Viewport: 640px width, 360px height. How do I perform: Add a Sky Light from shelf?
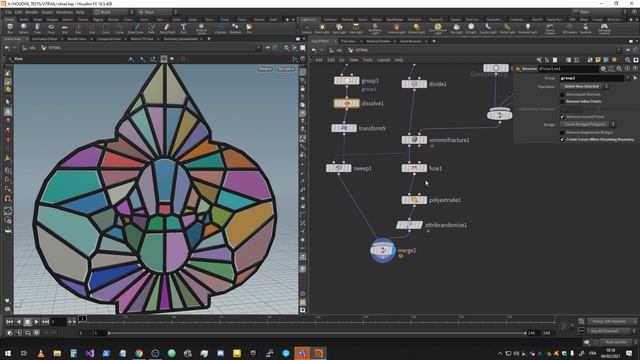[456, 28]
